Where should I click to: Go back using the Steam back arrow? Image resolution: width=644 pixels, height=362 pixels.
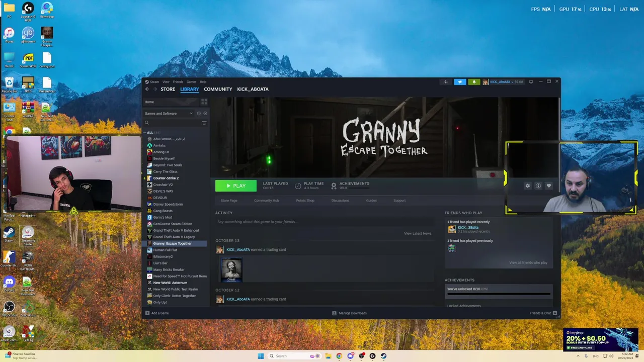(147, 89)
